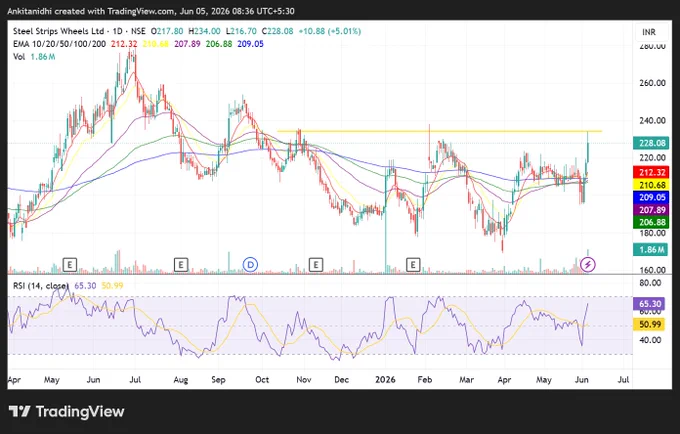Image resolution: width=680 pixels, height=434 pixels.
Task: Select the Vol indicator legend label
Action: point(19,57)
